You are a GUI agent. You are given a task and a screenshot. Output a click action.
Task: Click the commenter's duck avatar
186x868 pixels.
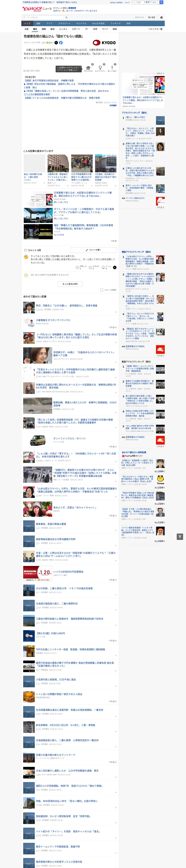tap(26, 257)
